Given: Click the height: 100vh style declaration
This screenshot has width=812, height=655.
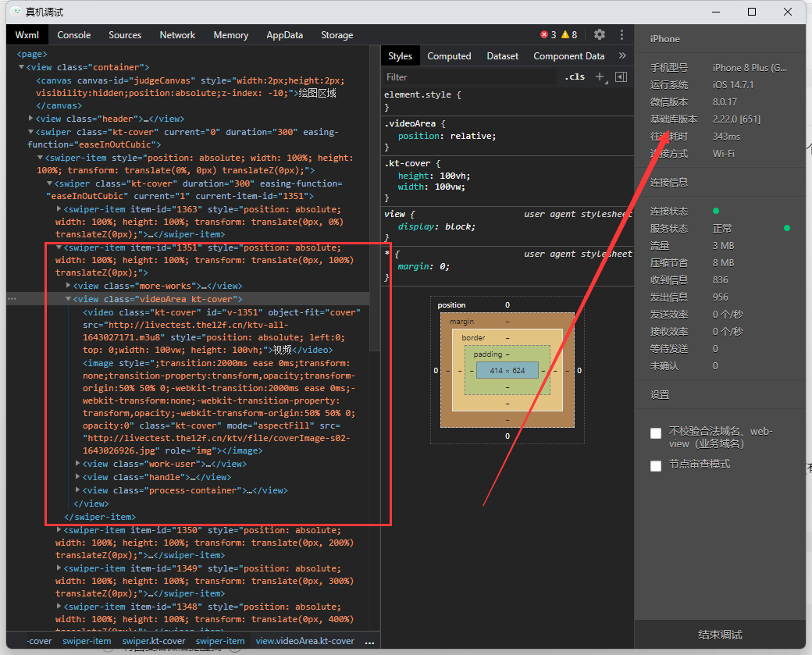Looking at the screenshot, I should pyautogui.click(x=434, y=176).
